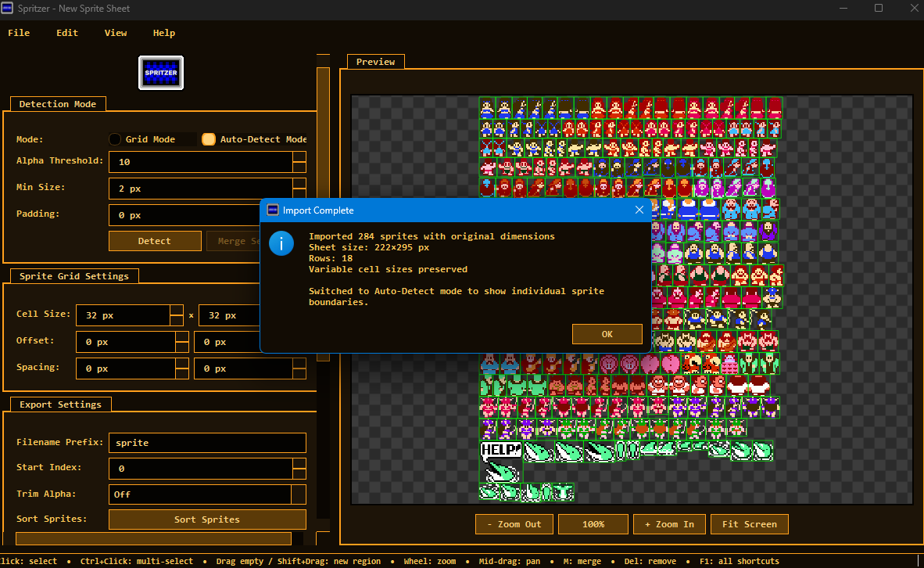
Task: Select Grid Mode radio button
Action: pos(115,139)
